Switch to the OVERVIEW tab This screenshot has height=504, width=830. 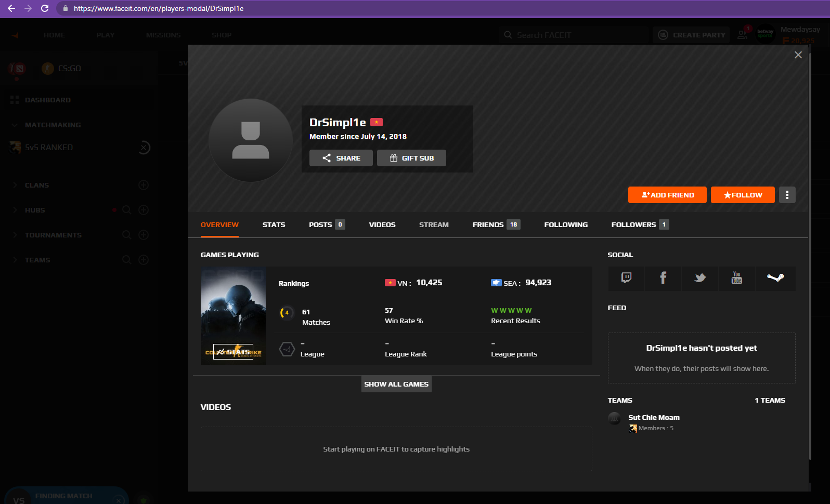click(x=219, y=224)
